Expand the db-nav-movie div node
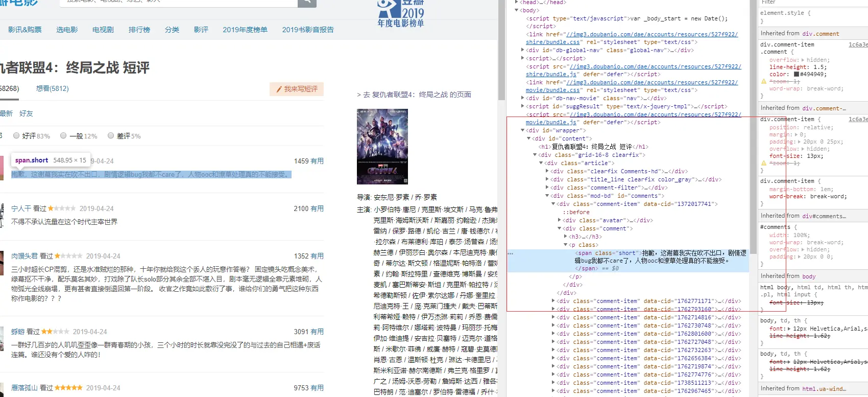 pos(522,98)
